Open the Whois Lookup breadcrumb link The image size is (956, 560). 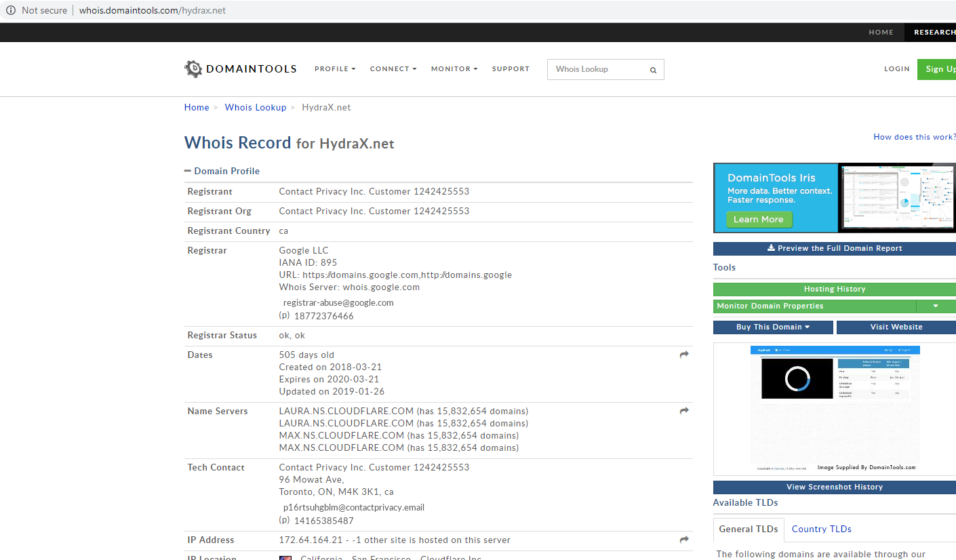click(256, 107)
